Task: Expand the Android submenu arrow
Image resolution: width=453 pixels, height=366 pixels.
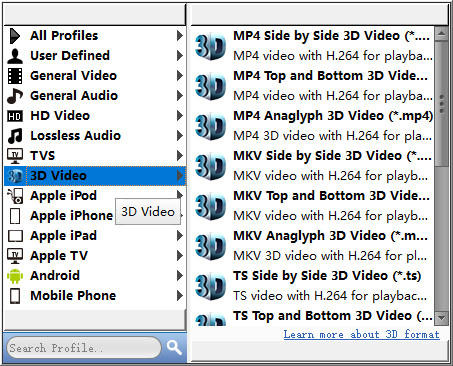Action: 180,276
